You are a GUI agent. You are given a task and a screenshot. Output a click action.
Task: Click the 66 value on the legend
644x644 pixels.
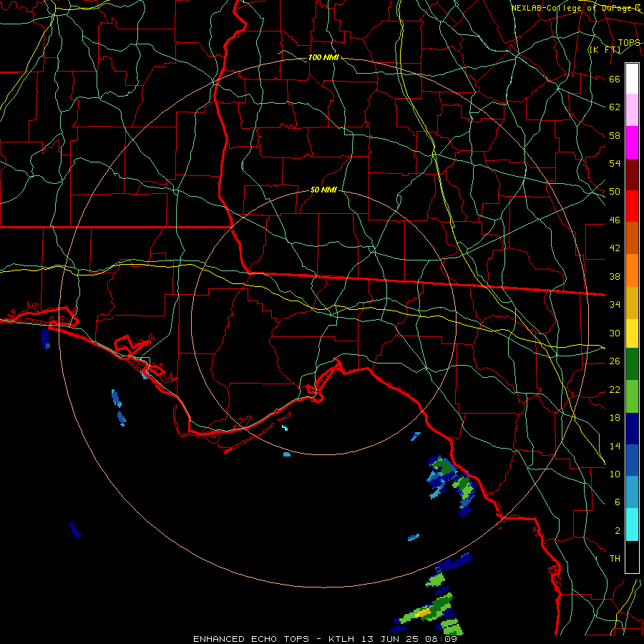click(615, 79)
